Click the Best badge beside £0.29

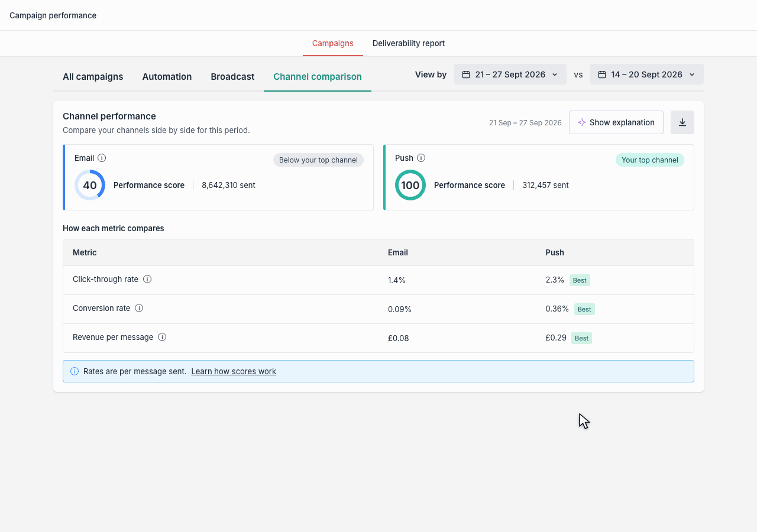tap(582, 338)
